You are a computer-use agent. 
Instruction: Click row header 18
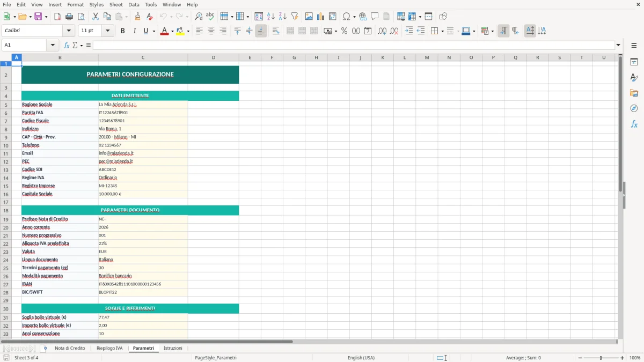(x=6, y=211)
